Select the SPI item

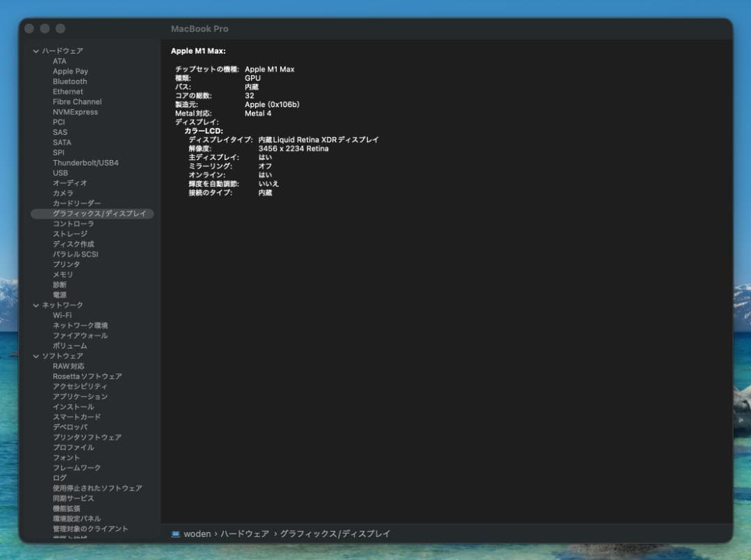[x=58, y=153]
